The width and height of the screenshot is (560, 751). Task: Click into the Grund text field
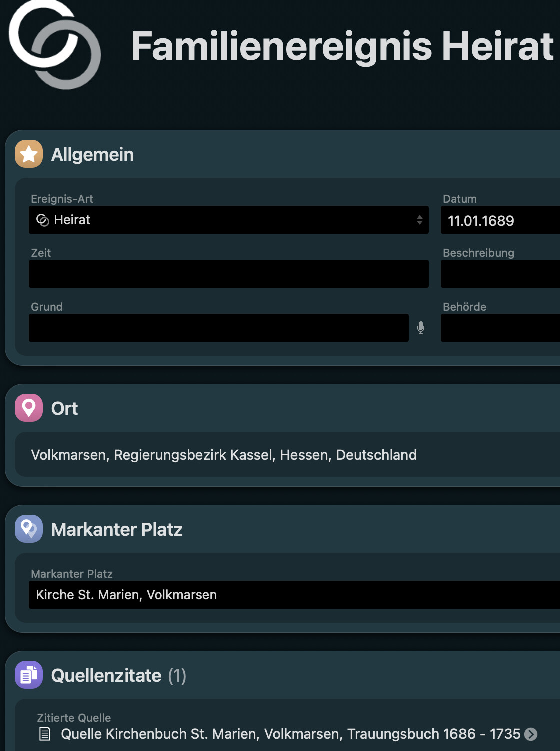tap(219, 328)
